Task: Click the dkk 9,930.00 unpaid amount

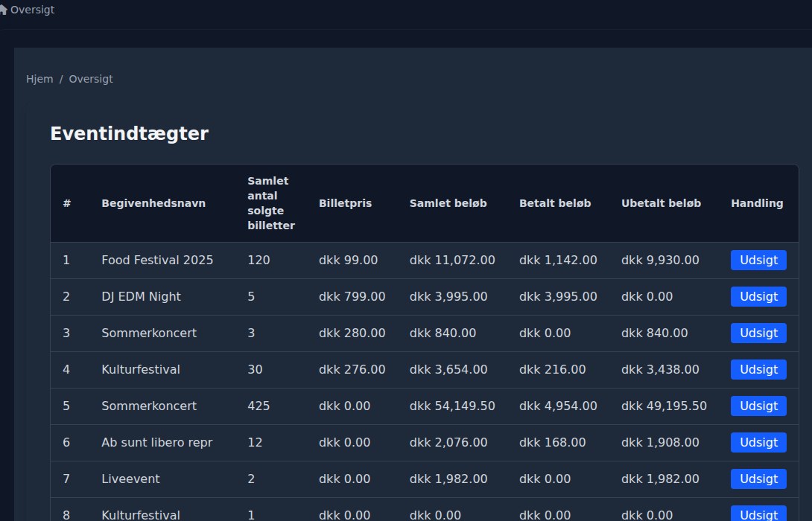Action: click(x=660, y=260)
